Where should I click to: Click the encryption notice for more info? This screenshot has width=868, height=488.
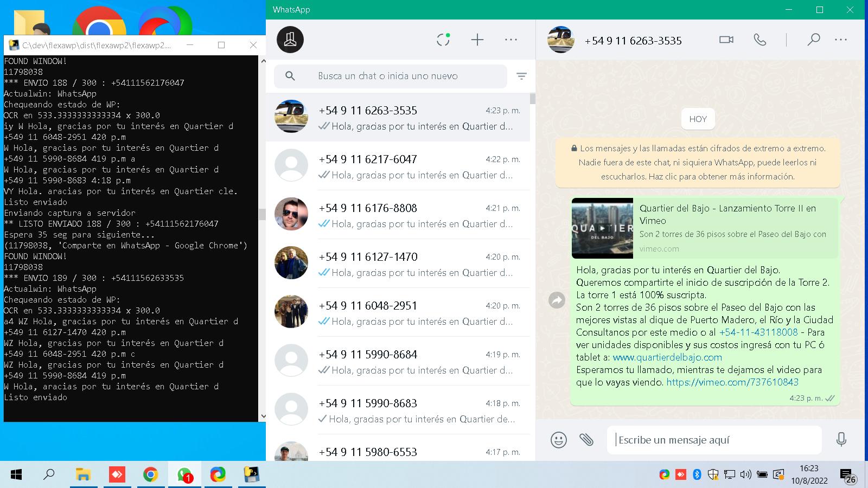698,163
